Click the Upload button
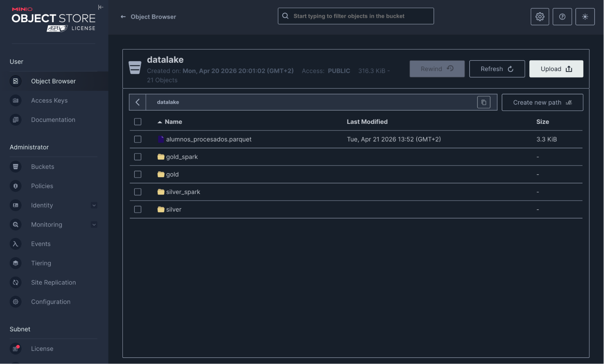The height and width of the screenshot is (364, 604). pos(556,69)
